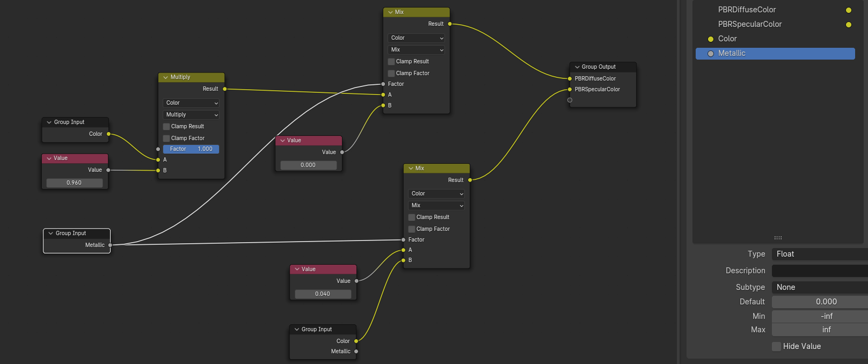Click the Default value field showing 0.000
868x364 pixels.
point(819,302)
